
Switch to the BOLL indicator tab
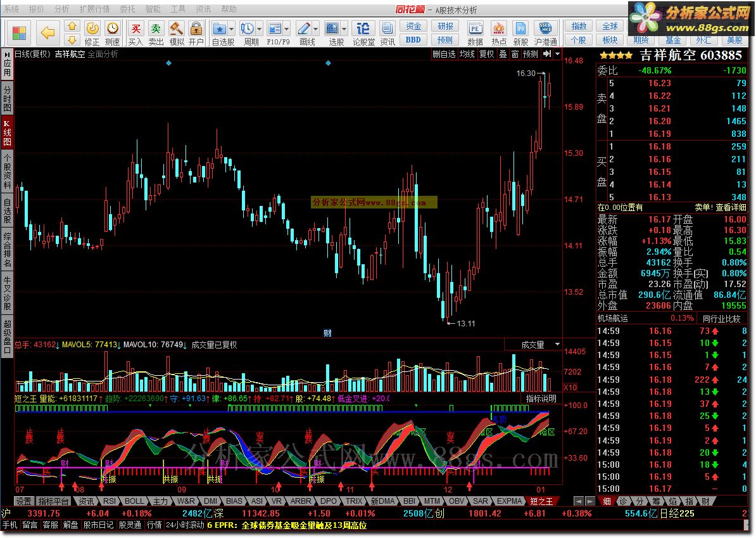[134, 501]
